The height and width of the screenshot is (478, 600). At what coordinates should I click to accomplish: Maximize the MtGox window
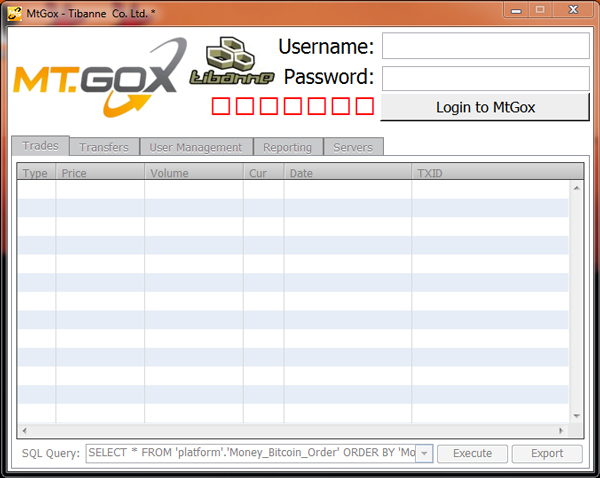[x=540, y=10]
